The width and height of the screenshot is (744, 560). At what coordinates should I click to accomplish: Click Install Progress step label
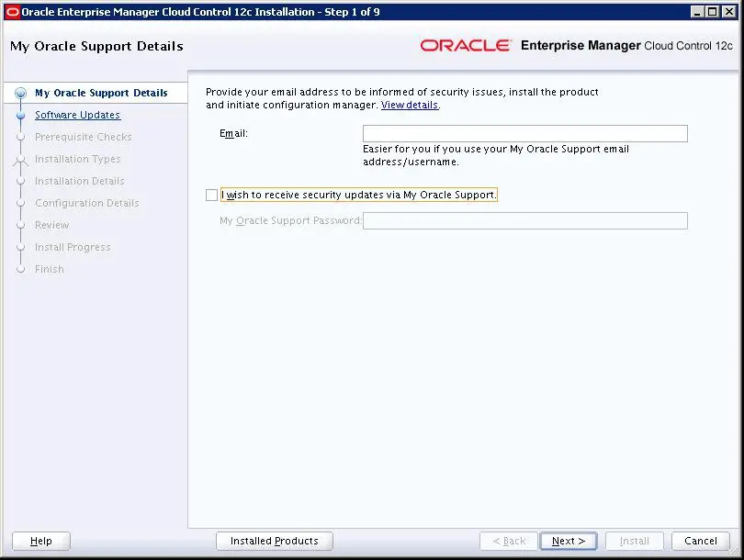pyautogui.click(x=73, y=247)
